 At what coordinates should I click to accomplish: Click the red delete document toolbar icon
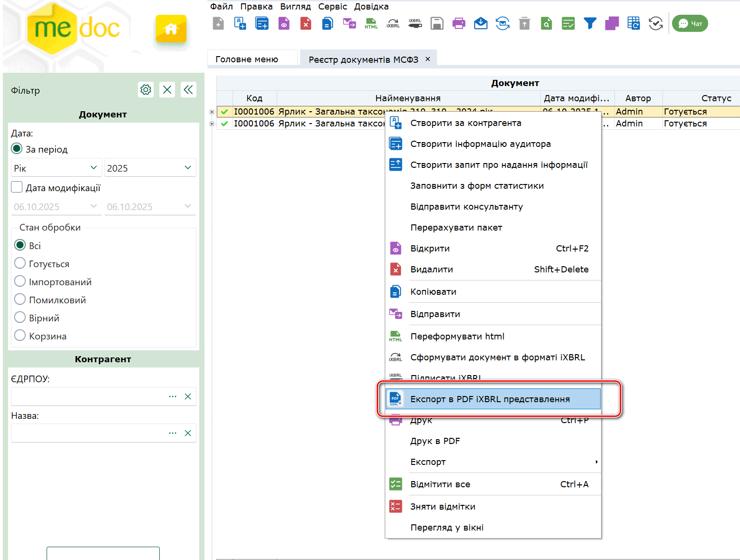pos(306,23)
